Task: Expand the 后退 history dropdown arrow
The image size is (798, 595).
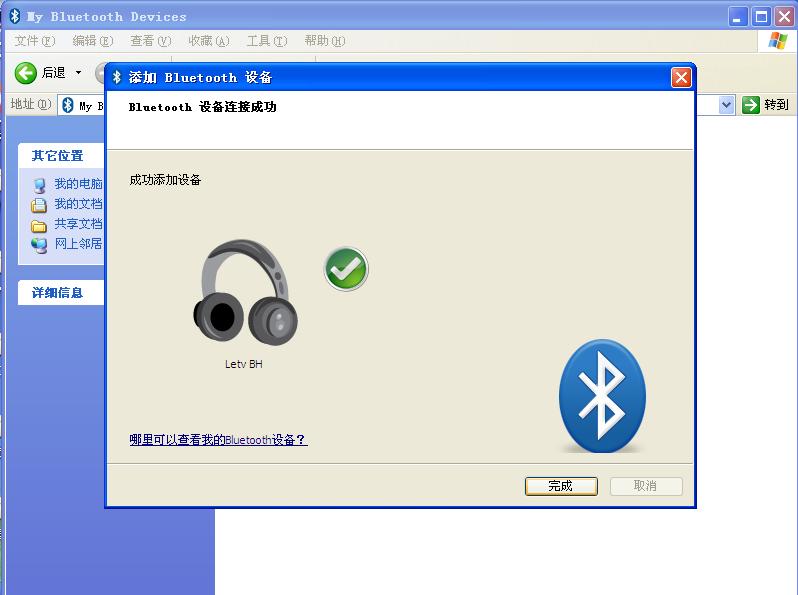Action: coord(78,73)
